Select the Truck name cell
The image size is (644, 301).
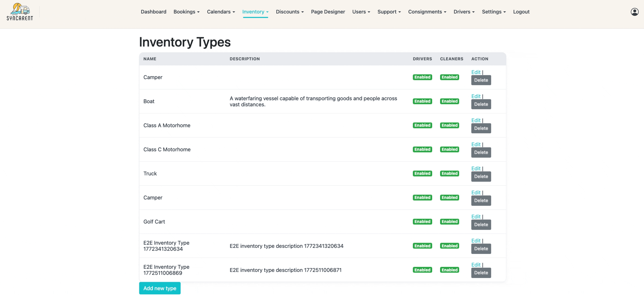click(x=150, y=174)
